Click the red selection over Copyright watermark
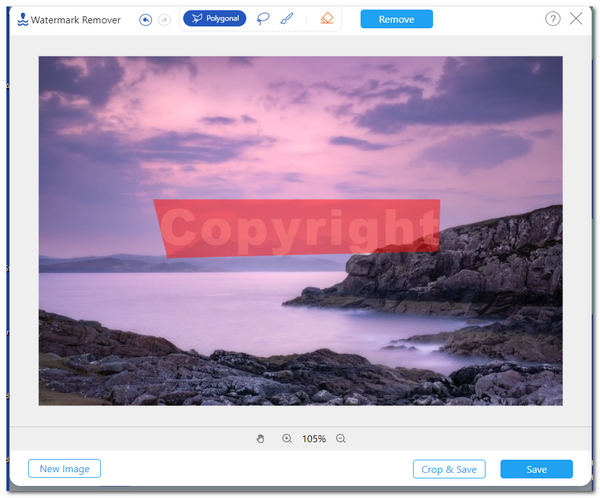 tap(297, 228)
